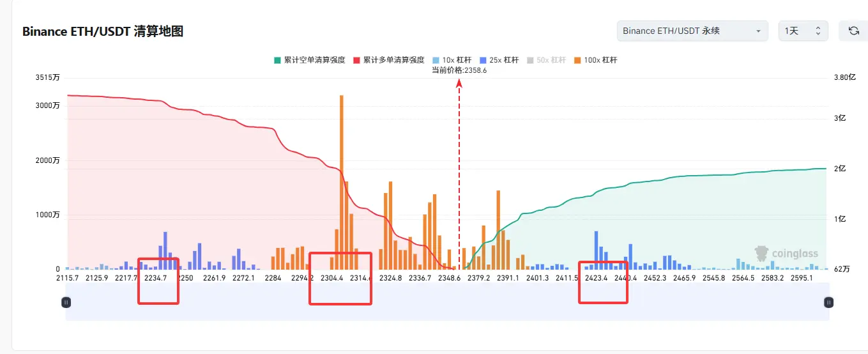Click the 62万 right axis label
The height and width of the screenshot is (354, 868).
click(x=842, y=269)
